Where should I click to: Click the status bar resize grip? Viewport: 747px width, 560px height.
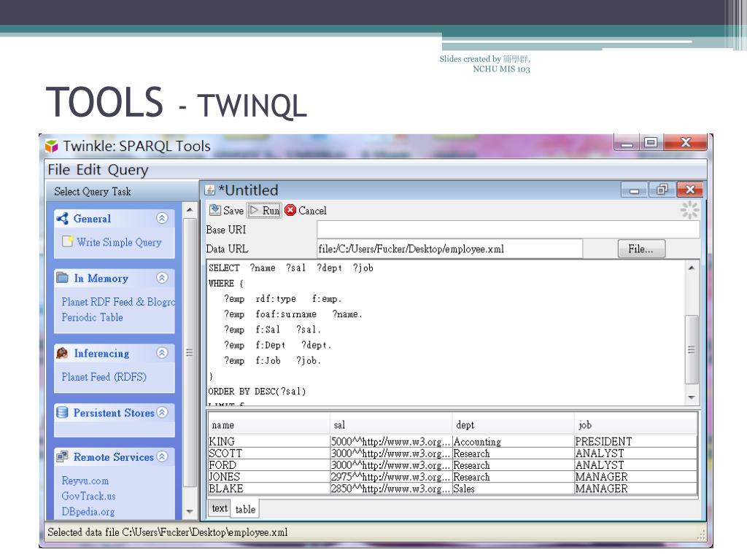701,534
